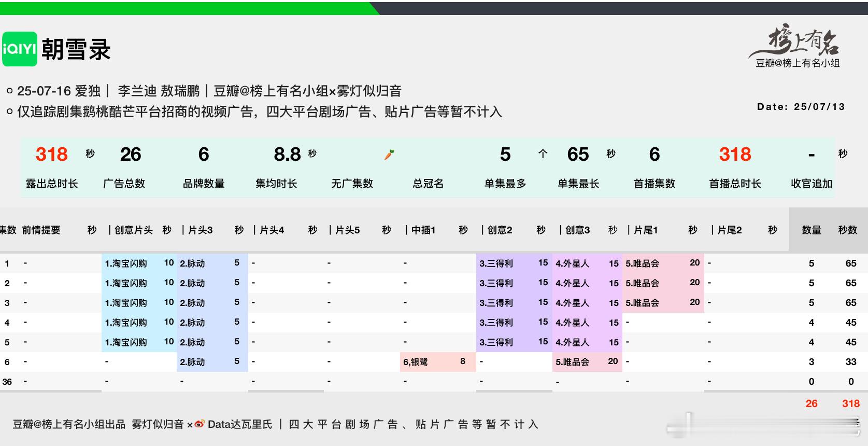This screenshot has width=868, height=446.
Task: Click the 创意片头 column header
Action: click(x=134, y=230)
